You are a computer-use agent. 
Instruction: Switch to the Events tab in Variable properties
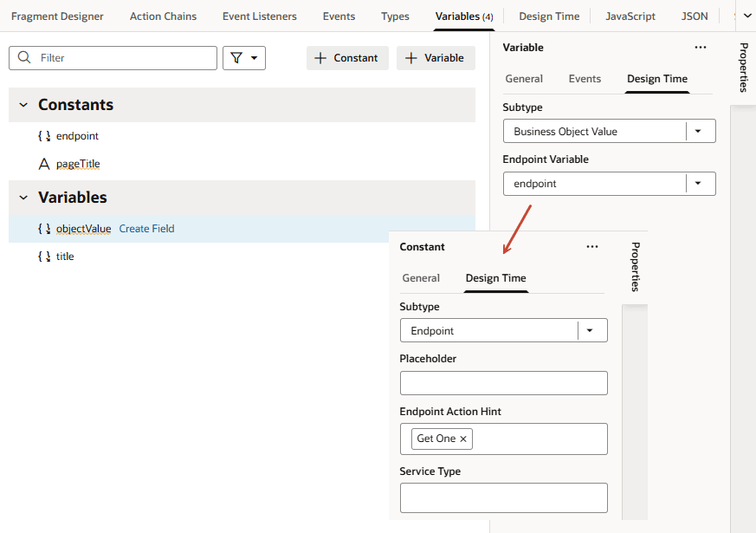[585, 78]
